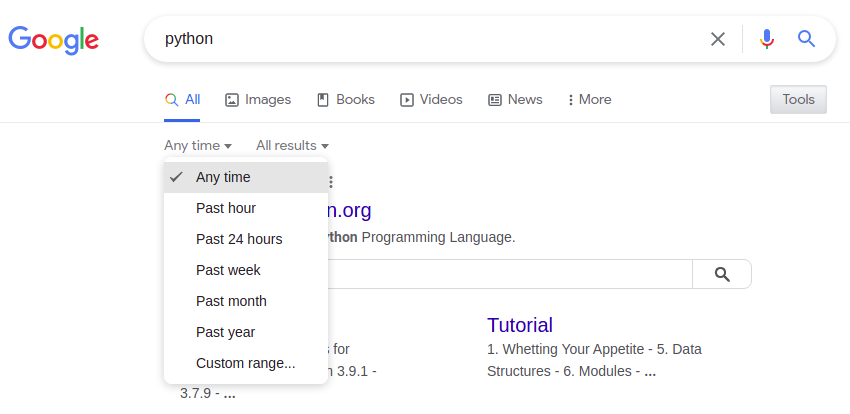
Task: Switch to the All results tab
Action: (x=183, y=100)
